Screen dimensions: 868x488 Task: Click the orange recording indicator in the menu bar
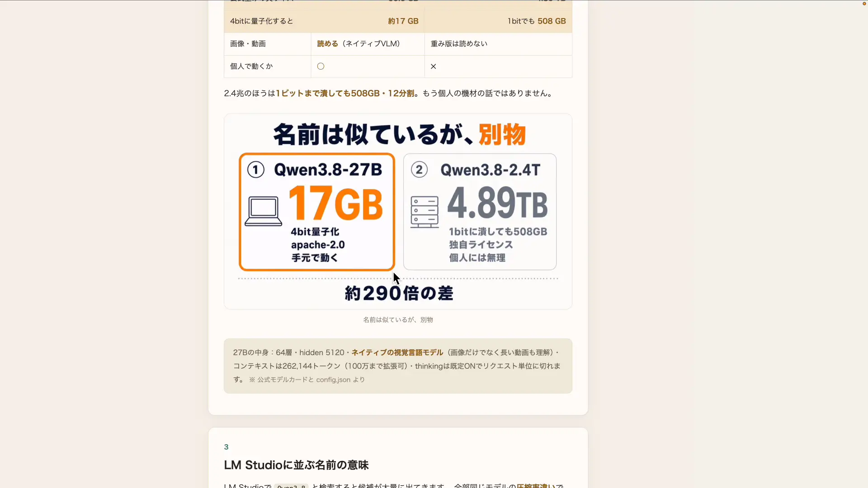pyautogui.click(x=864, y=4)
